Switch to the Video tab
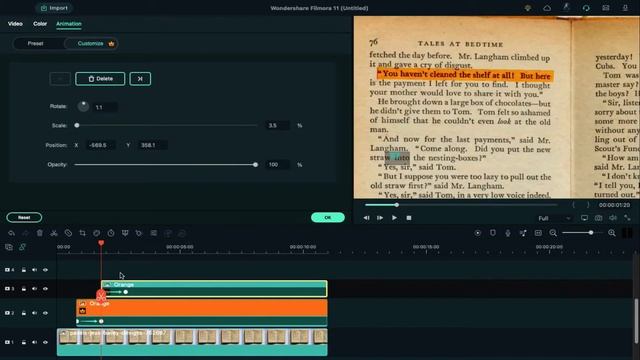Screen dimensions: 640x360 click(x=15, y=24)
